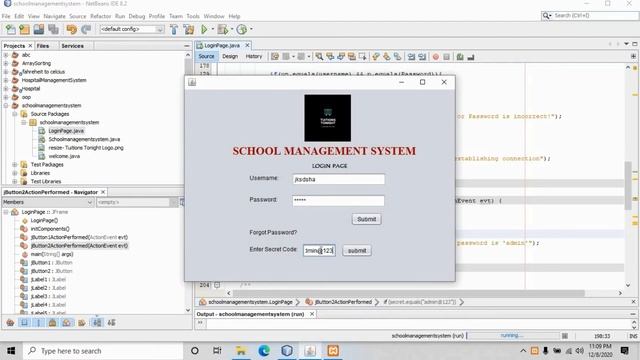Open the Run Project dropdown arrow

tap(212, 29)
